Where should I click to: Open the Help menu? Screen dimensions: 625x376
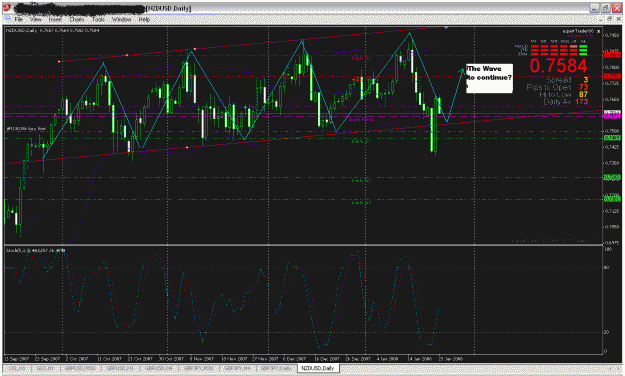(144, 19)
